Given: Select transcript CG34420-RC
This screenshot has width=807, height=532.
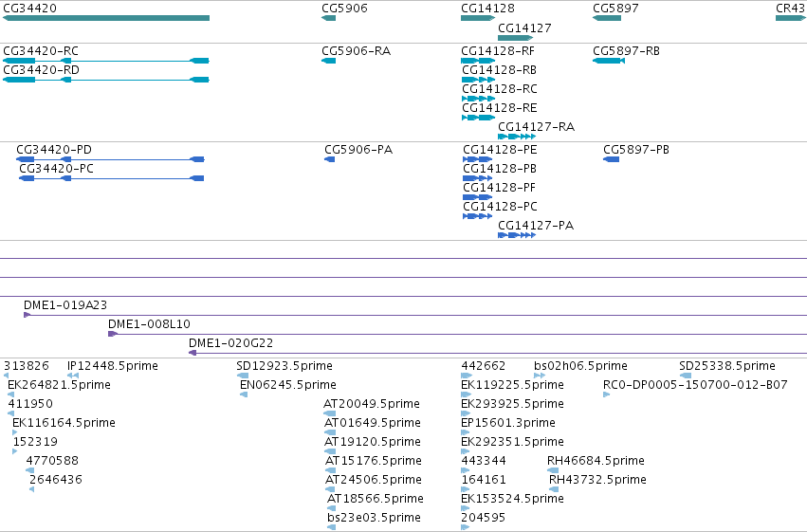Looking at the screenshot, I should 106,61.
